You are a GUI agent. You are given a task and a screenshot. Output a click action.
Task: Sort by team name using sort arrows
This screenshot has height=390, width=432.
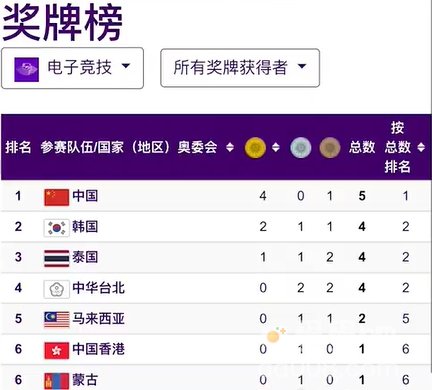[230, 147]
